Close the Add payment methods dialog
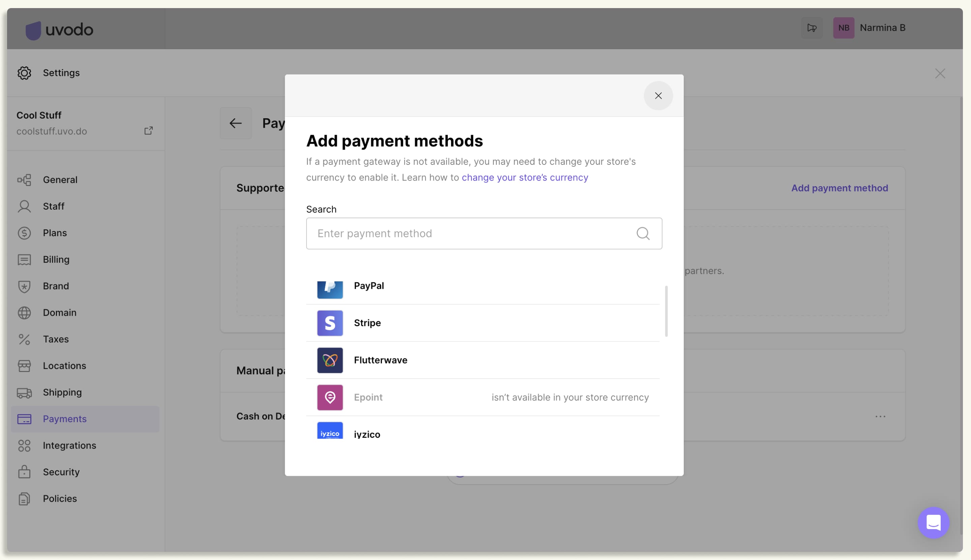Viewport: 971px width, 560px height. [658, 96]
